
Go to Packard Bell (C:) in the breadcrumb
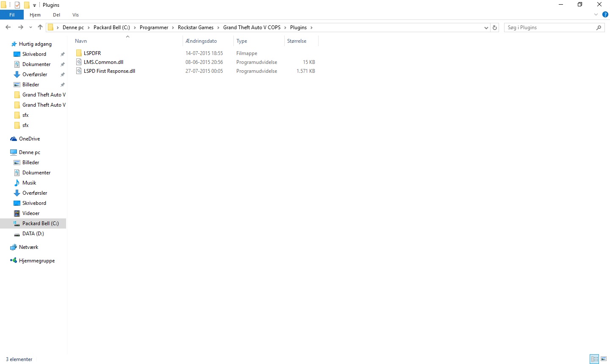112,28
